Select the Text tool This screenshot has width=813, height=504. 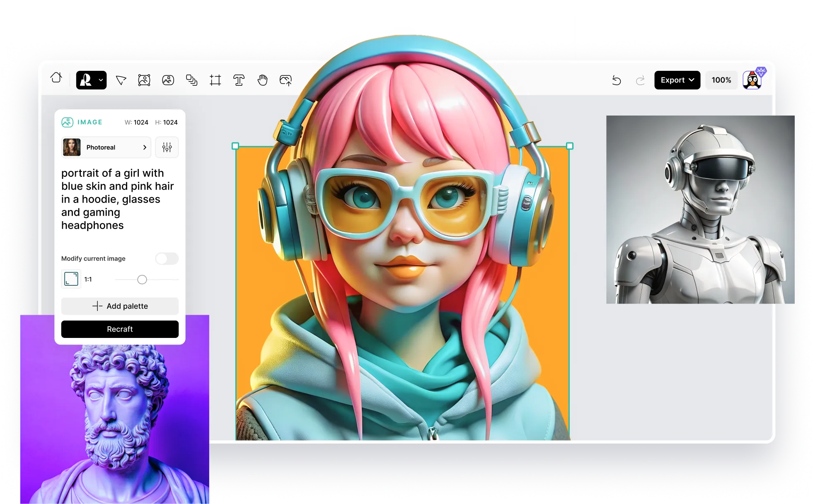(x=239, y=80)
